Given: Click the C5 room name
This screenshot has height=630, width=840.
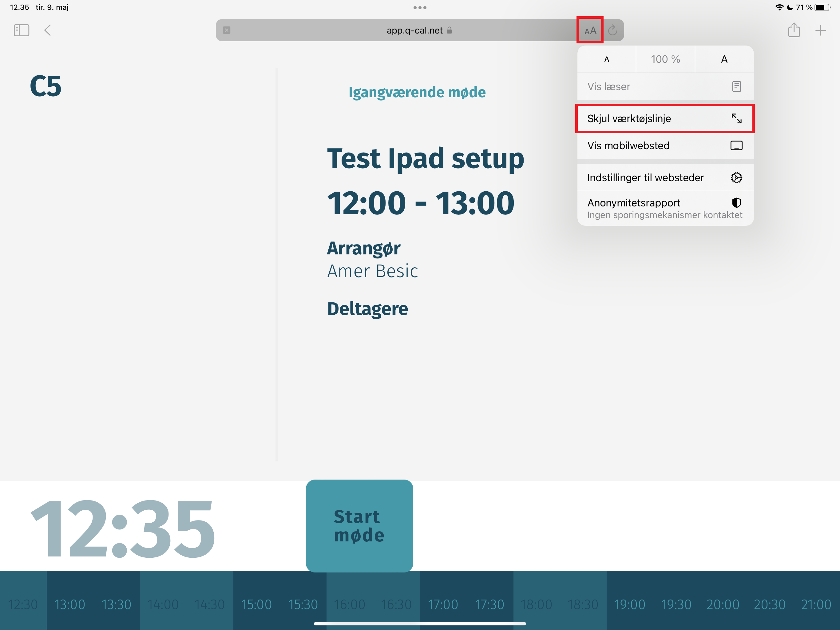Looking at the screenshot, I should pos(46,86).
